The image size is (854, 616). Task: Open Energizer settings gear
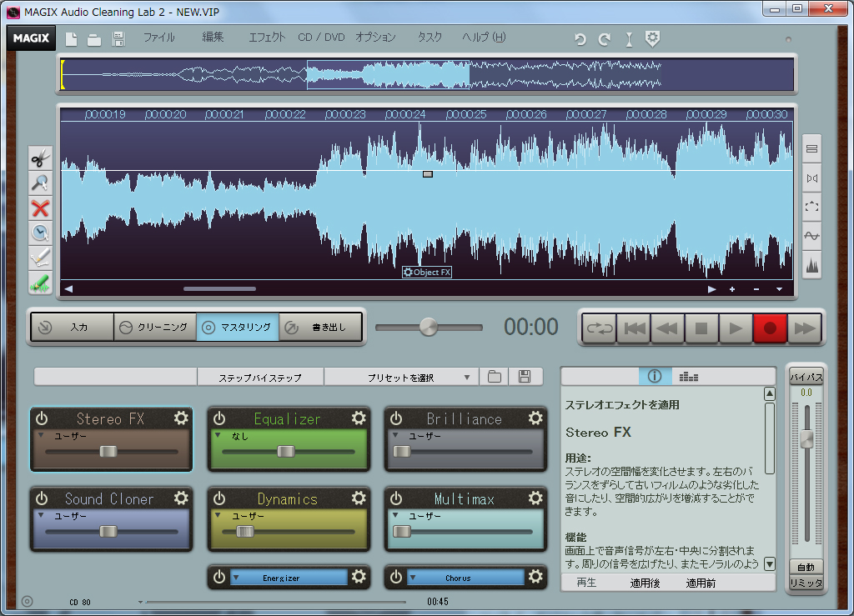pos(359,577)
